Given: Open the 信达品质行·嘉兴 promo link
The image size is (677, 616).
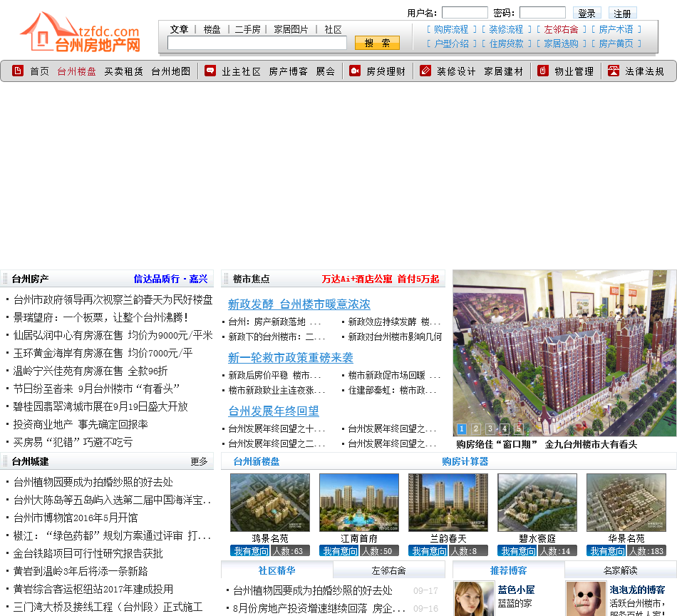Looking at the screenshot, I should [170, 279].
